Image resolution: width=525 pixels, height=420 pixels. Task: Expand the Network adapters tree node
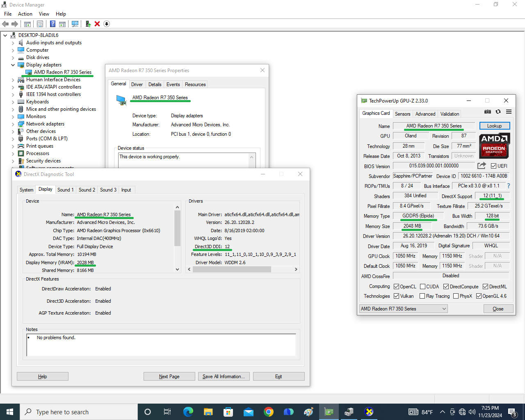[13, 124]
